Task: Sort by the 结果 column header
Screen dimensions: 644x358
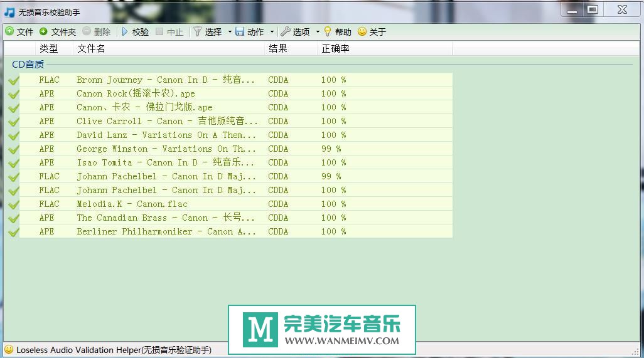Action: coord(291,48)
